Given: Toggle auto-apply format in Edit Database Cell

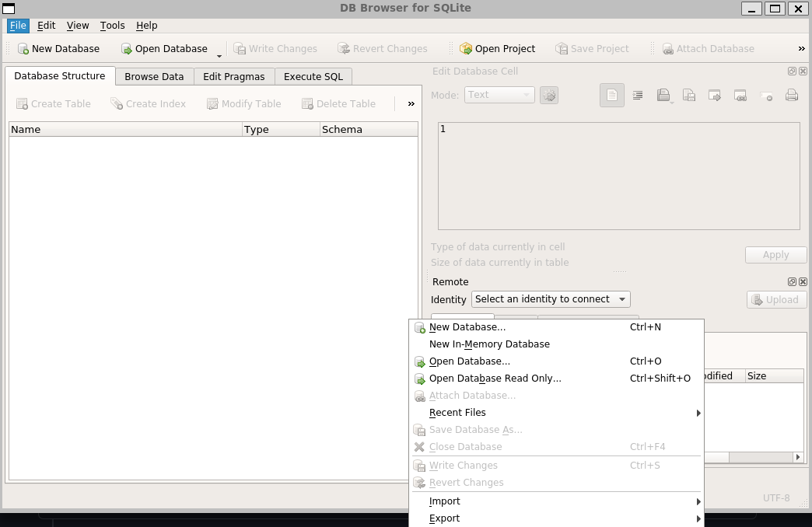Looking at the screenshot, I should (x=548, y=95).
